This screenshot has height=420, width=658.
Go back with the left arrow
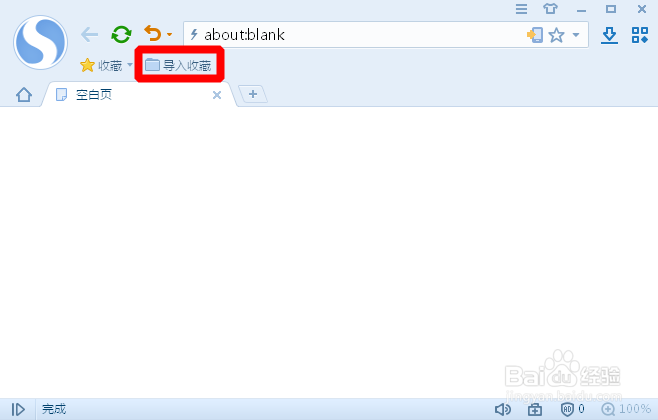pyautogui.click(x=89, y=34)
